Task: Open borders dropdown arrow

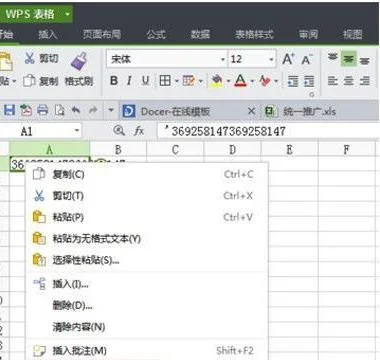Action: (x=176, y=81)
